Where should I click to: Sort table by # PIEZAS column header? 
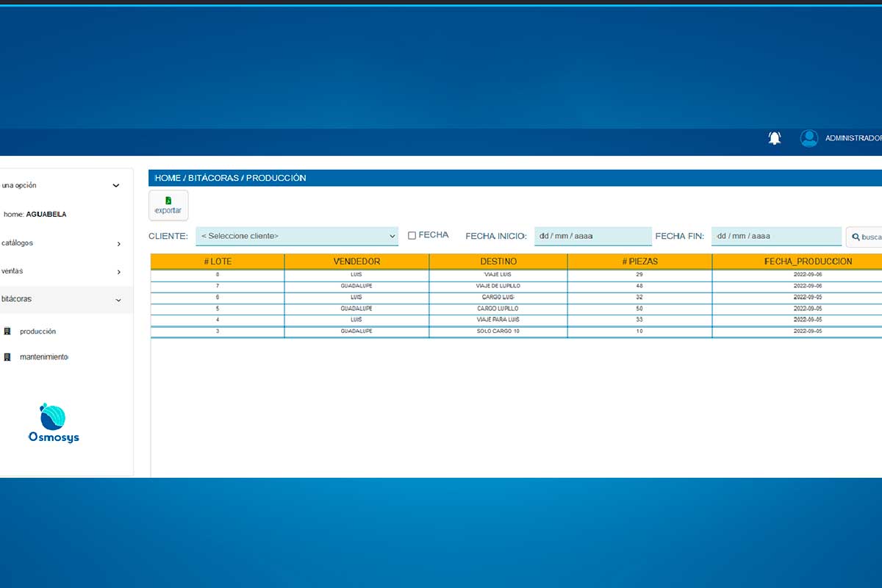(x=639, y=261)
